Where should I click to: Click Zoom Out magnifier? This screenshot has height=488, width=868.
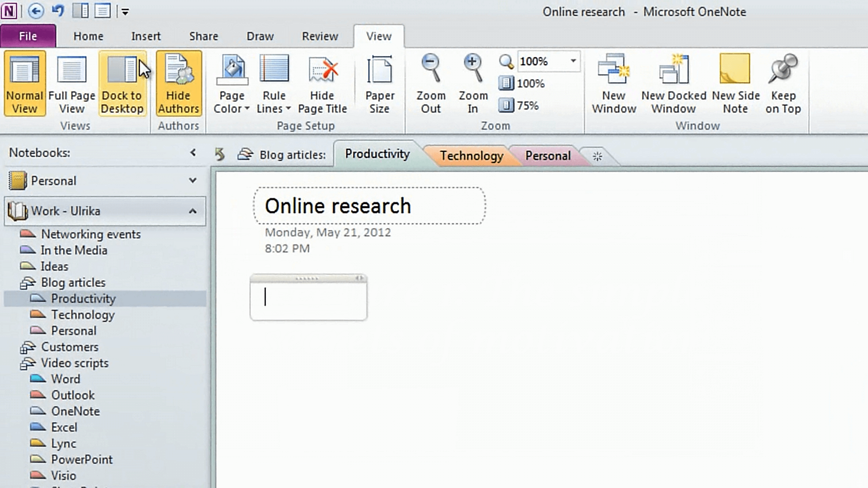pyautogui.click(x=431, y=84)
